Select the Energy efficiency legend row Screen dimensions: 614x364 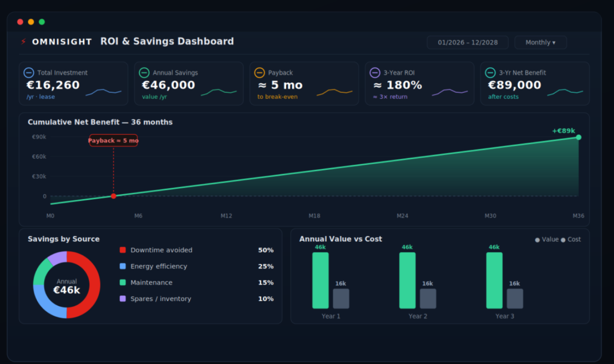[x=196, y=266]
